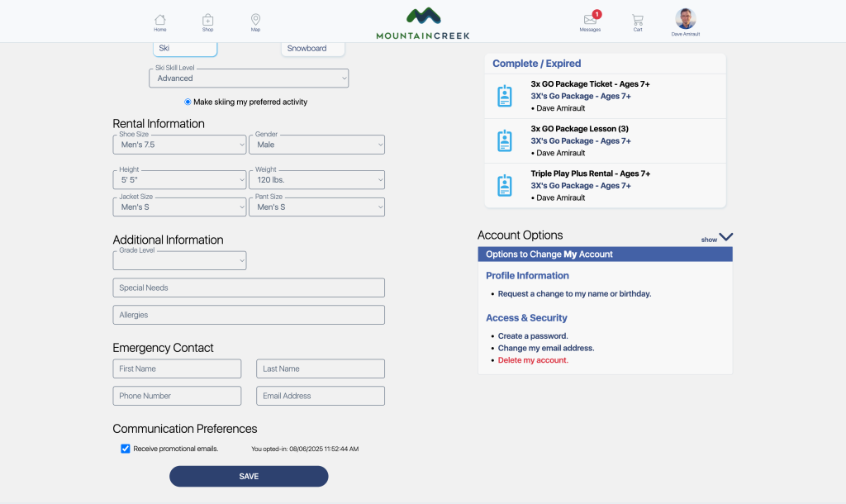Expand the Shoe Size dropdown
Viewport: 846px width, 504px height.
coord(179,145)
